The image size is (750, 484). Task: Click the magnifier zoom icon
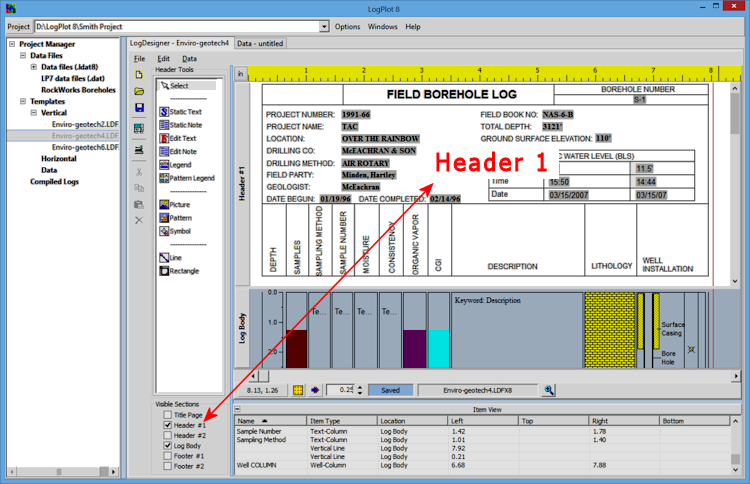pos(549,390)
